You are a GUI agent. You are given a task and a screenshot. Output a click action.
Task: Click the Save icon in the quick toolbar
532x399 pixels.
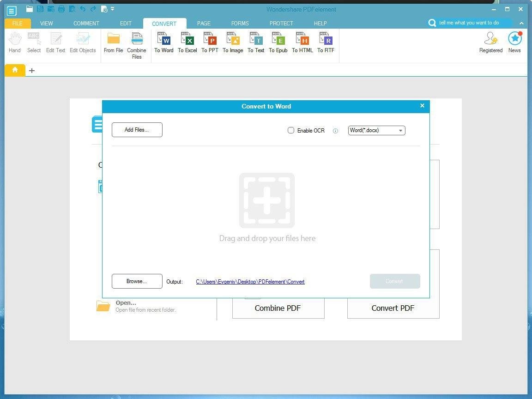coord(40,9)
